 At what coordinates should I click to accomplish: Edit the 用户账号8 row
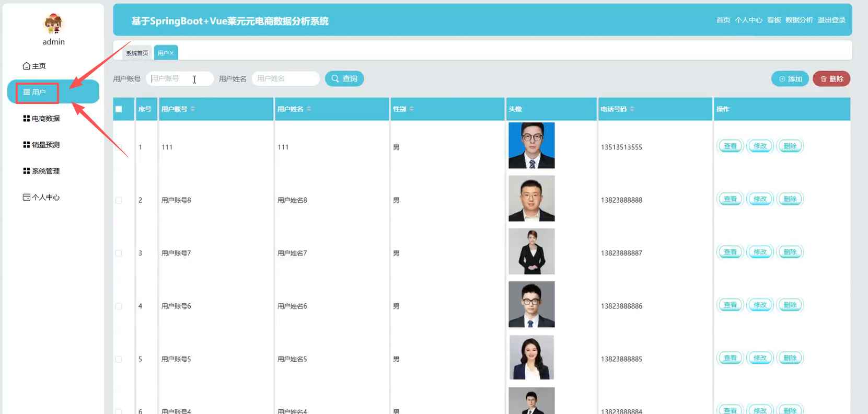click(x=760, y=199)
